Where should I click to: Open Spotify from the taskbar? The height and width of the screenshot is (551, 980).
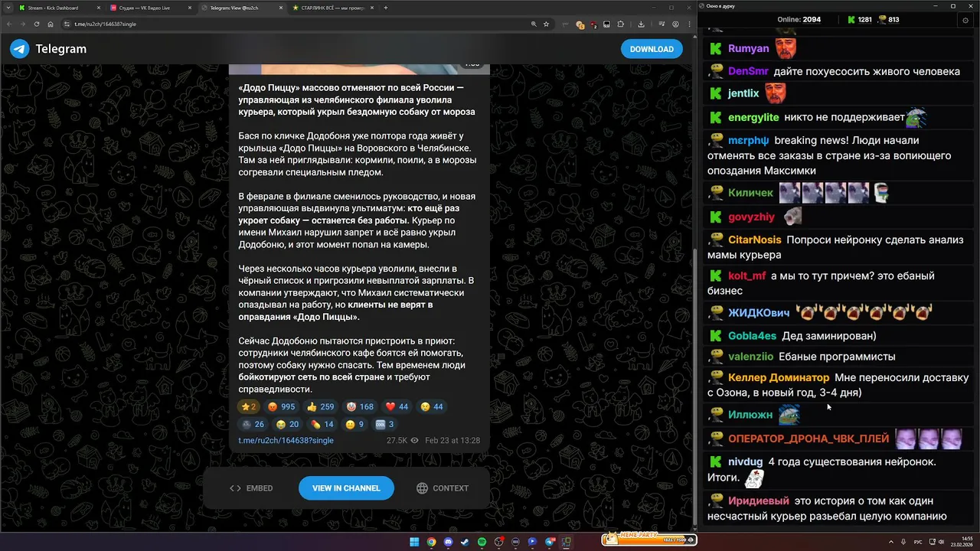(x=482, y=542)
